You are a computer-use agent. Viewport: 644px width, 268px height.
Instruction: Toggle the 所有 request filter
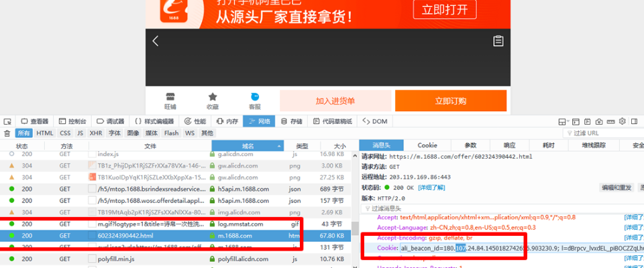click(x=23, y=133)
